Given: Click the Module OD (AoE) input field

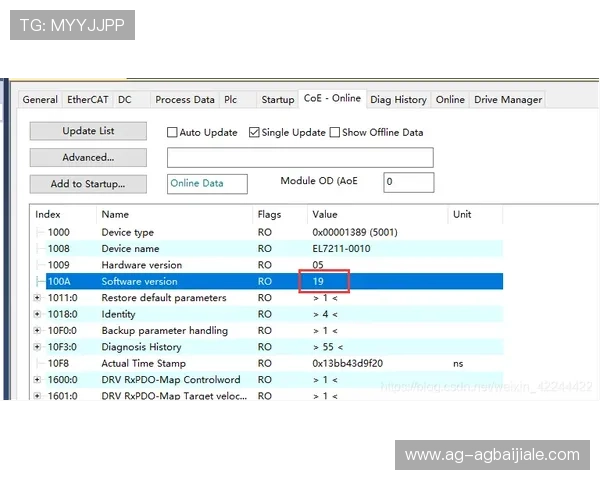Looking at the screenshot, I should pyautogui.click(x=409, y=182).
